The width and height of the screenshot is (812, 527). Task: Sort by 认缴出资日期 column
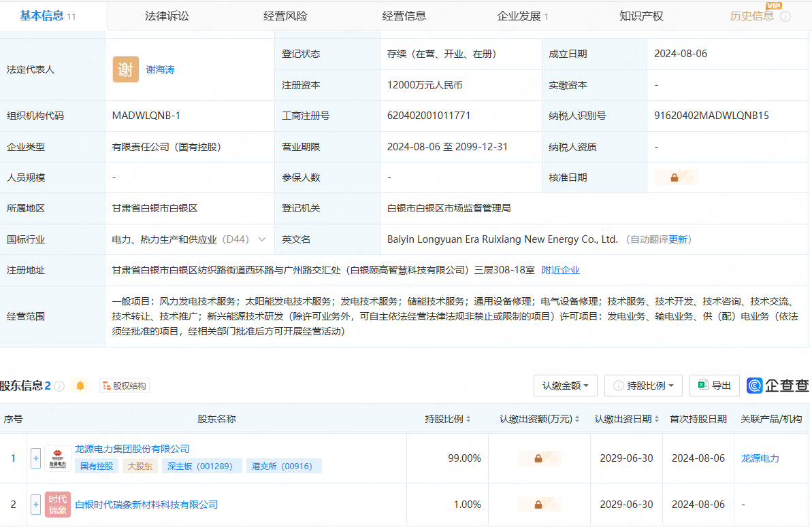pyautogui.click(x=626, y=419)
